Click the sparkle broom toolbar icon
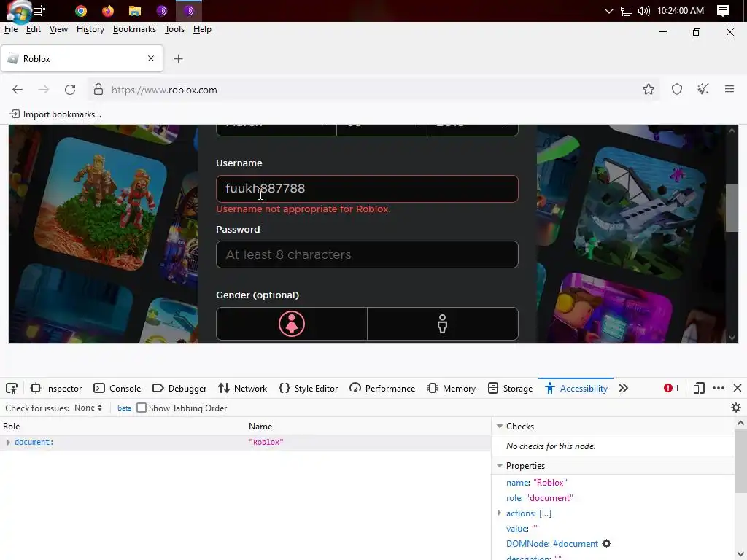 [703, 89]
